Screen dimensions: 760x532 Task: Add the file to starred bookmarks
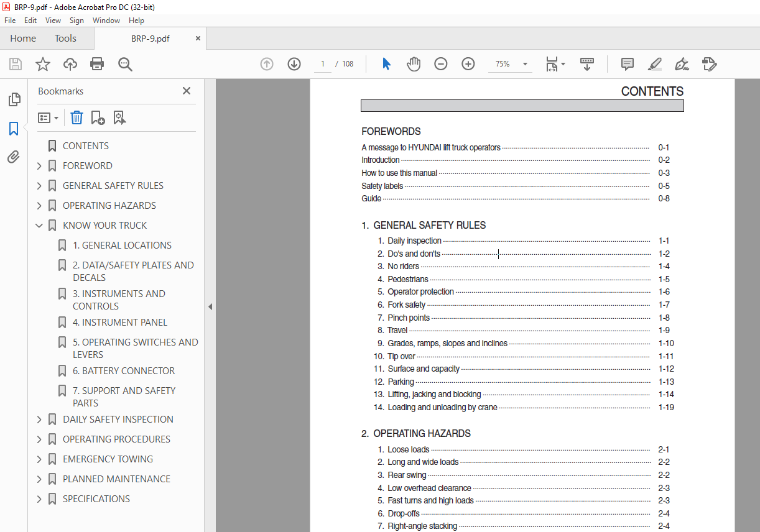point(43,64)
